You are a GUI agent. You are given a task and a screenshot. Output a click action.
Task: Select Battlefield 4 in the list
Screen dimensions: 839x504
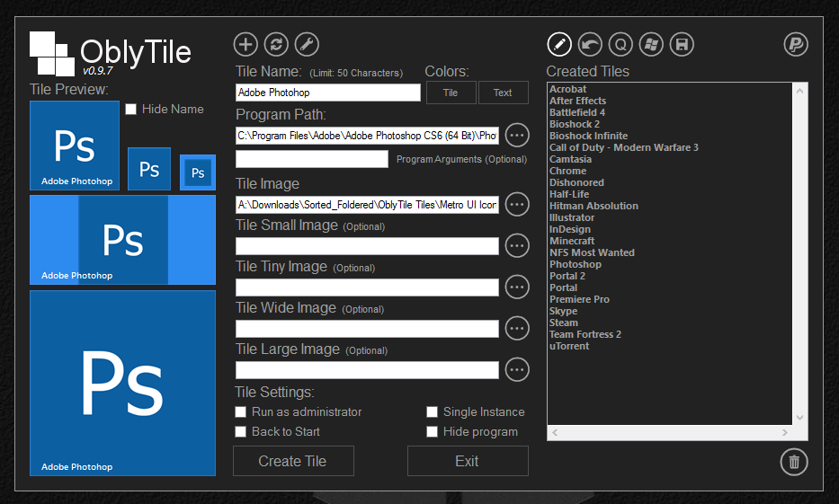point(576,113)
